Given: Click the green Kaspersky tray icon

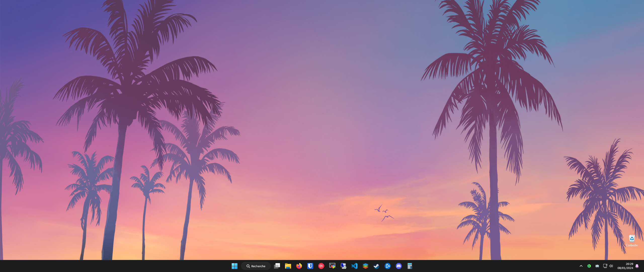Looking at the screenshot, I should [589, 266].
